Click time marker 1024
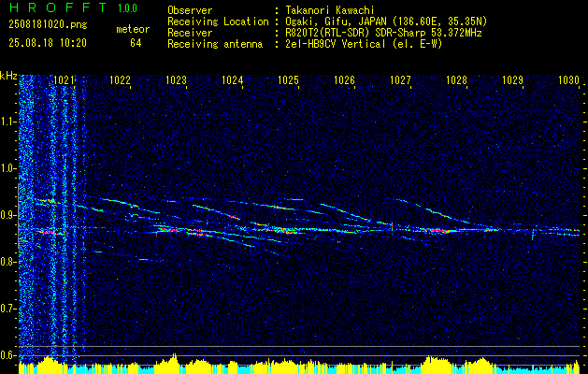Screen dimensions: 588x374 pyautogui.click(x=232, y=80)
